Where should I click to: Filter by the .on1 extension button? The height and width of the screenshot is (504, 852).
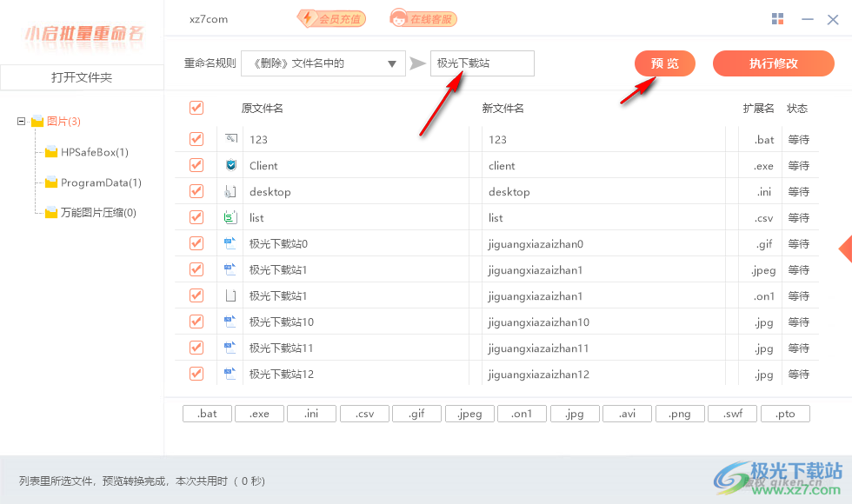(522, 414)
